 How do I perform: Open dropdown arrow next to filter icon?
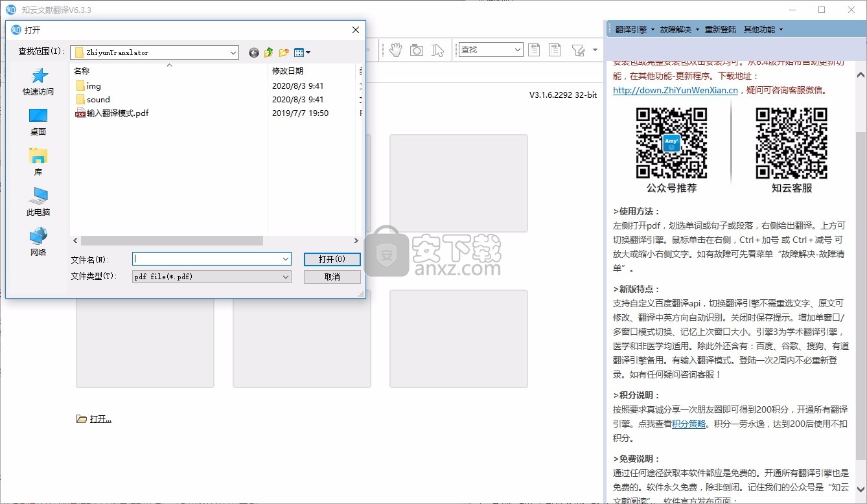coord(594,50)
